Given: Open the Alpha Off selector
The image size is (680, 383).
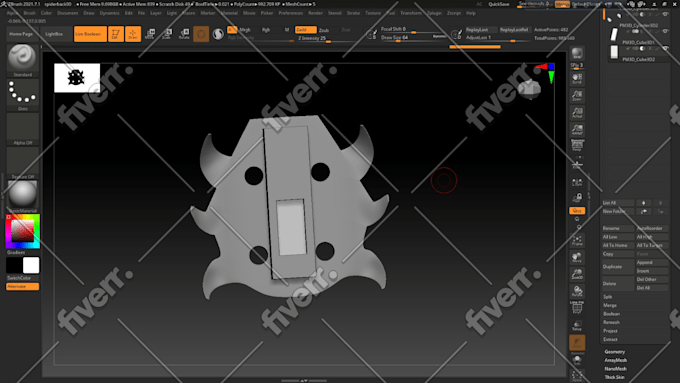Looking at the screenshot, I should tap(23, 129).
